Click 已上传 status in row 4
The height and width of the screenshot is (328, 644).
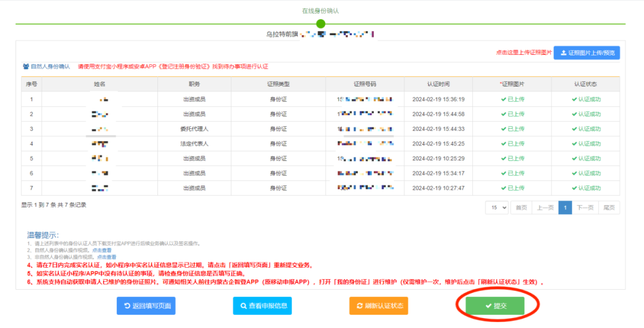pos(513,144)
